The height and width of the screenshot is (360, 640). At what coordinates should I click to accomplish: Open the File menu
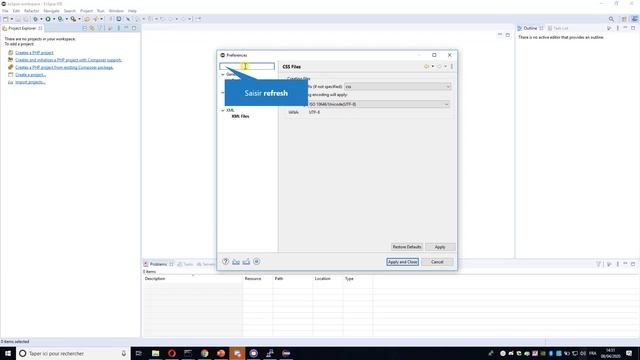(x=5, y=11)
